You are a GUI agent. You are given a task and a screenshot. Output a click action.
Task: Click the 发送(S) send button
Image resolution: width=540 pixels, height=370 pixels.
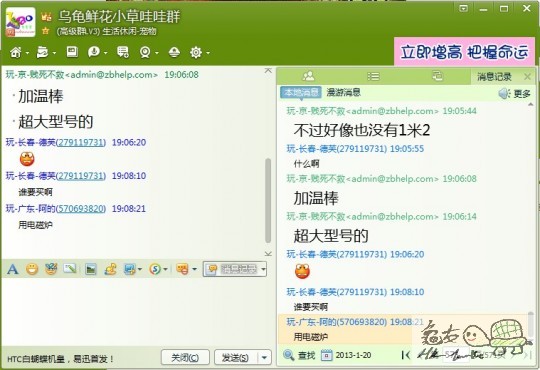(236, 358)
